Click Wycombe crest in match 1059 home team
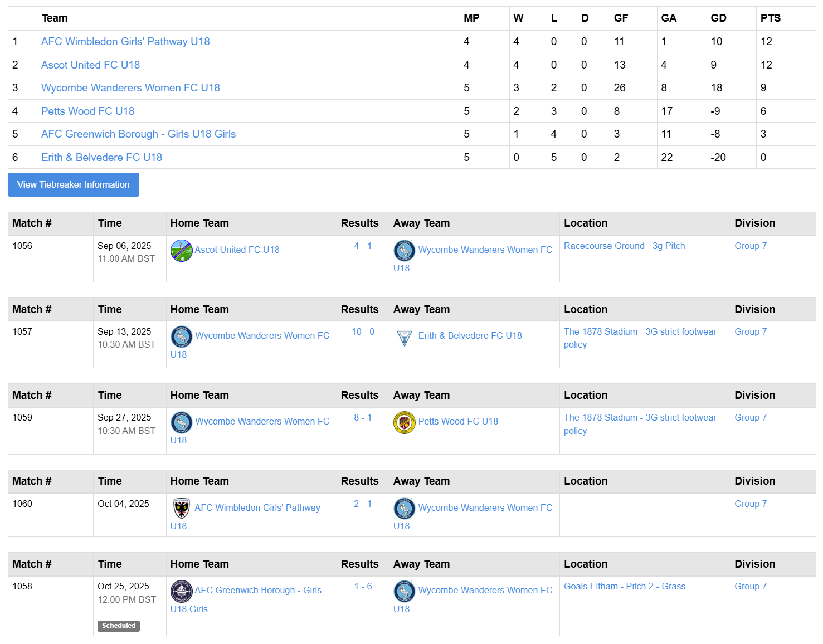Screen dimensions: 823x644 pos(182,422)
